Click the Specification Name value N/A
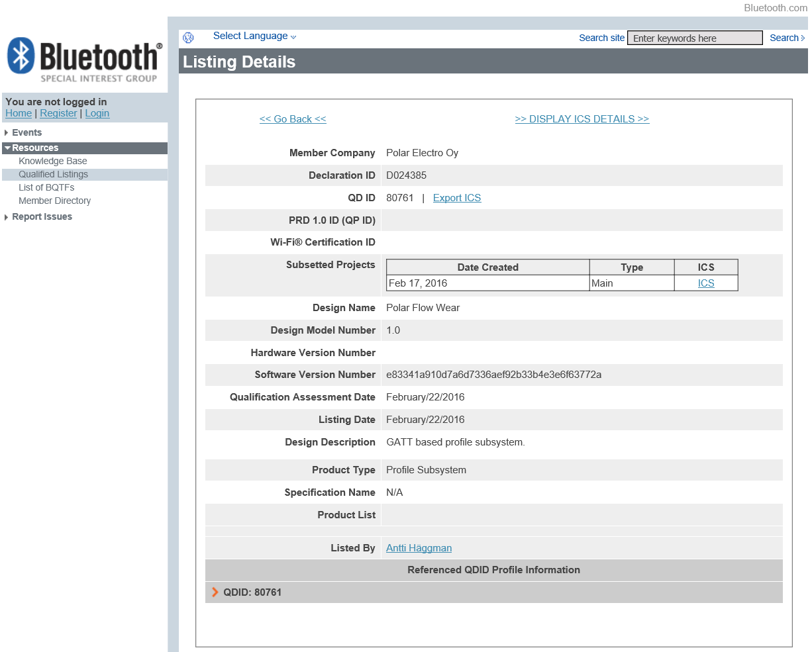 tap(395, 492)
